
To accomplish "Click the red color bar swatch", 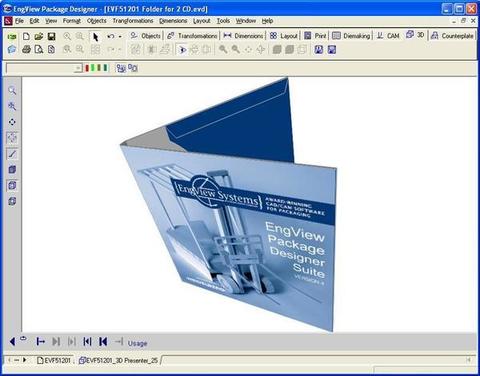I will pos(87,68).
